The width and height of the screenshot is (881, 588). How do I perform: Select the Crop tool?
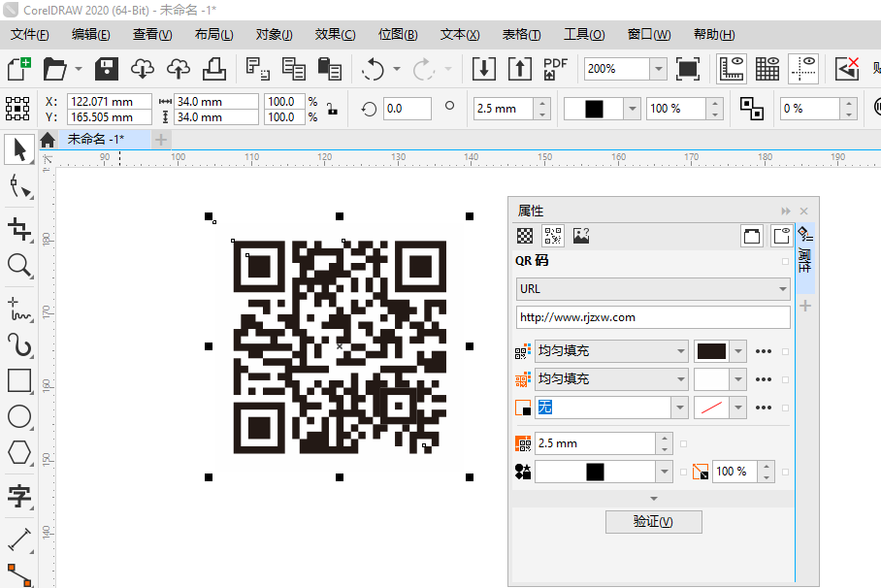[x=19, y=229]
